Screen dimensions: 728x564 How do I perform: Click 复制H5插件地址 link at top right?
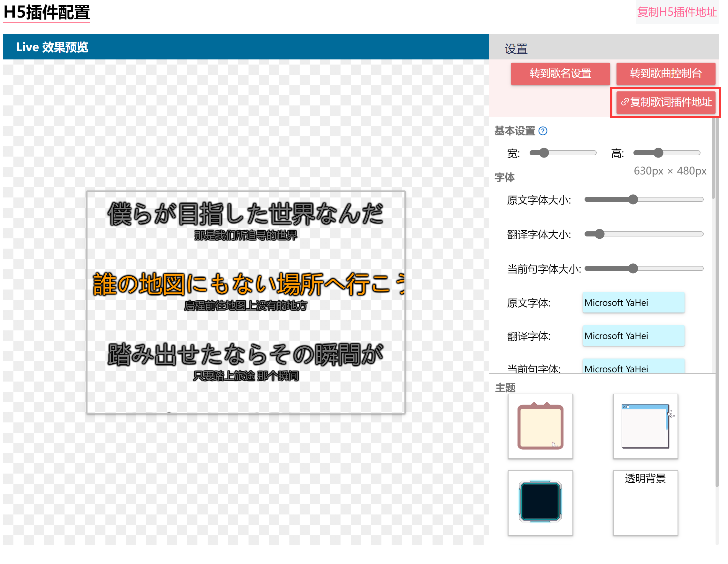(x=677, y=12)
